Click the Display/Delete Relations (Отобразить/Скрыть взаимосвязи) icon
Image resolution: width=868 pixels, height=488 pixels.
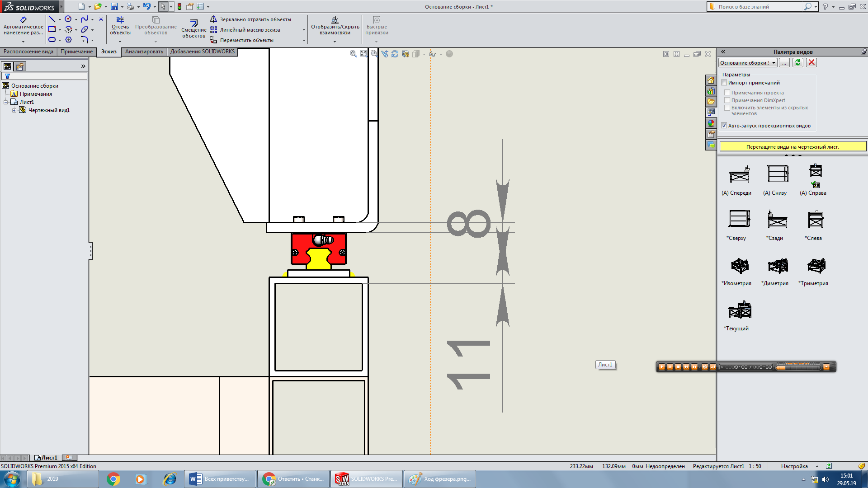pyautogui.click(x=335, y=20)
